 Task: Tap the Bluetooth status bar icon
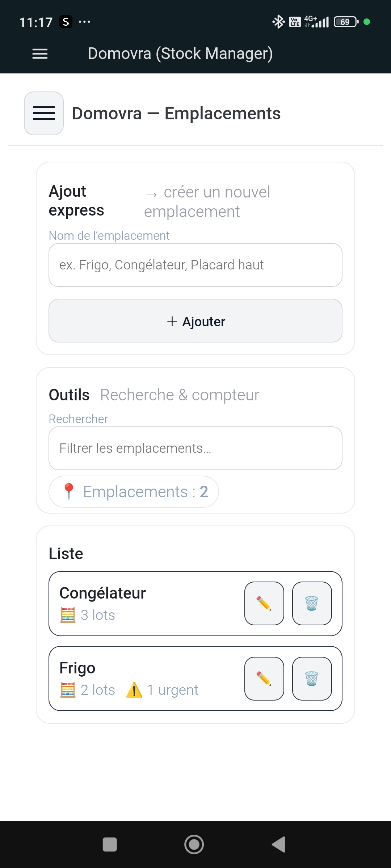pyautogui.click(x=278, y=22)
